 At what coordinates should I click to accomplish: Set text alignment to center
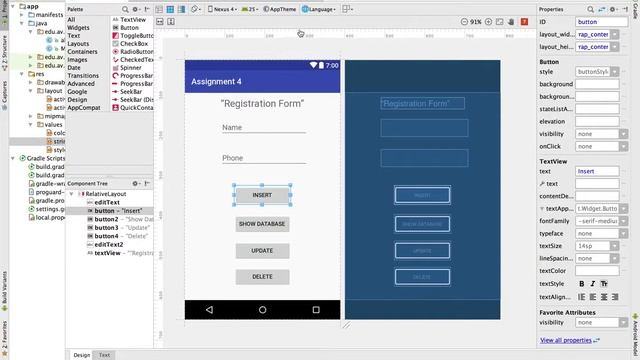pos(604,297)
